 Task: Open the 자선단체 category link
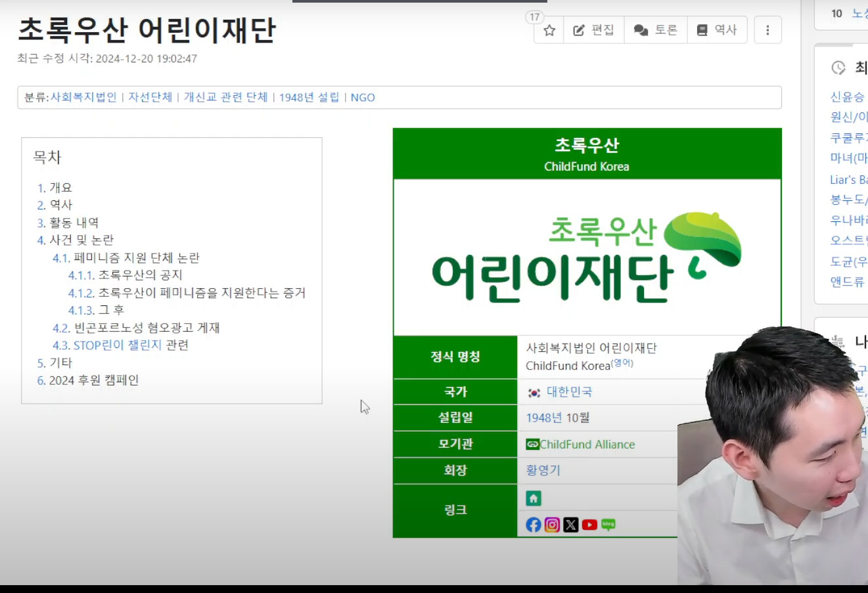point(150,97)
